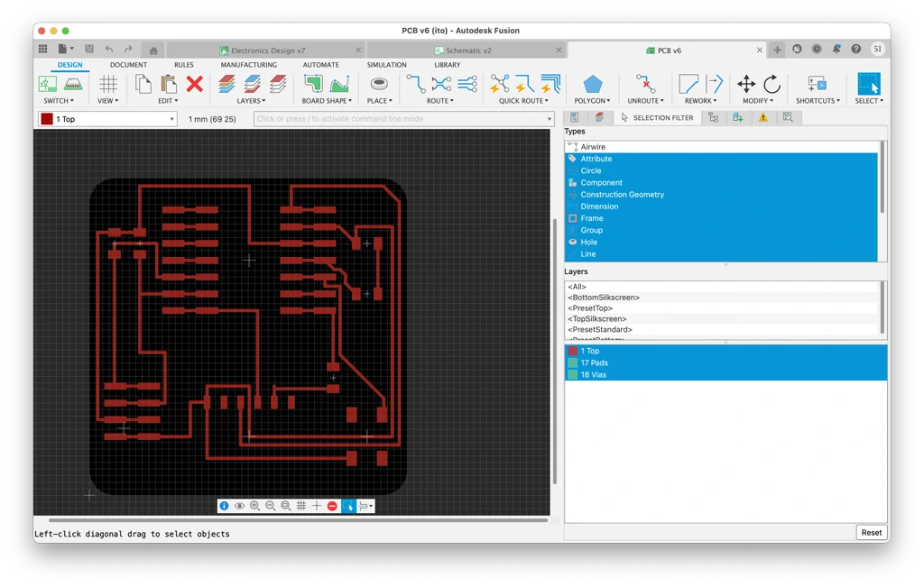Select the board outline spline icon
924x587 pixels.
coord(339,84)
